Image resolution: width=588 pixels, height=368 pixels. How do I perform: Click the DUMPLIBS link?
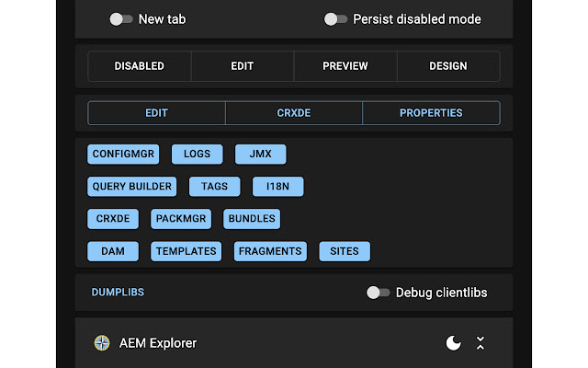coord(118,293)
